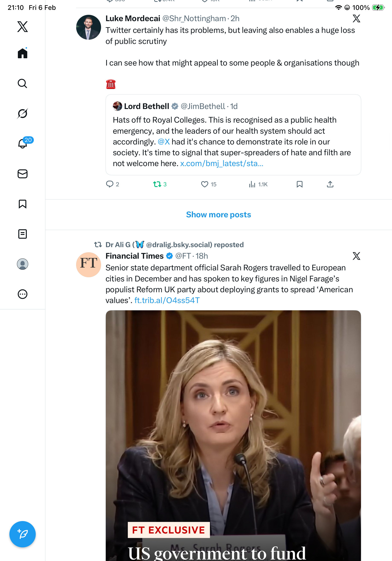Screen dimensions: 392x561
Task: Toggle bookmark on Luke Mordecai's post
Action: click(x=299, y=184)
